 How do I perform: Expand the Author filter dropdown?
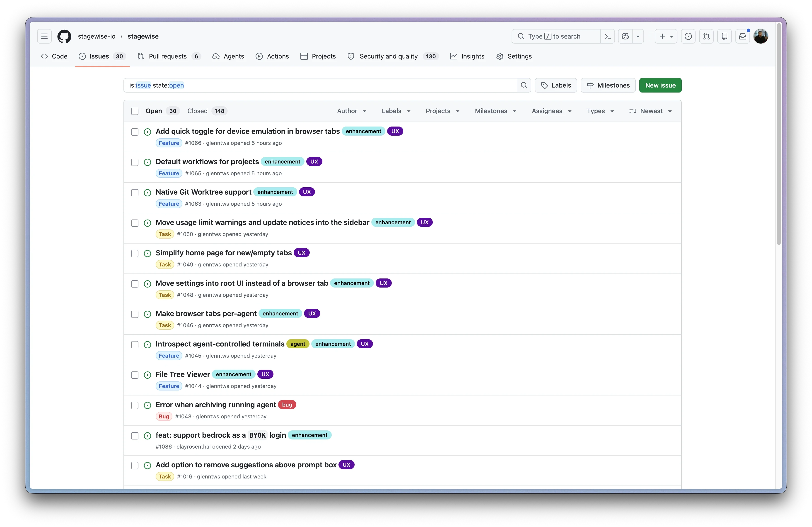352,111
